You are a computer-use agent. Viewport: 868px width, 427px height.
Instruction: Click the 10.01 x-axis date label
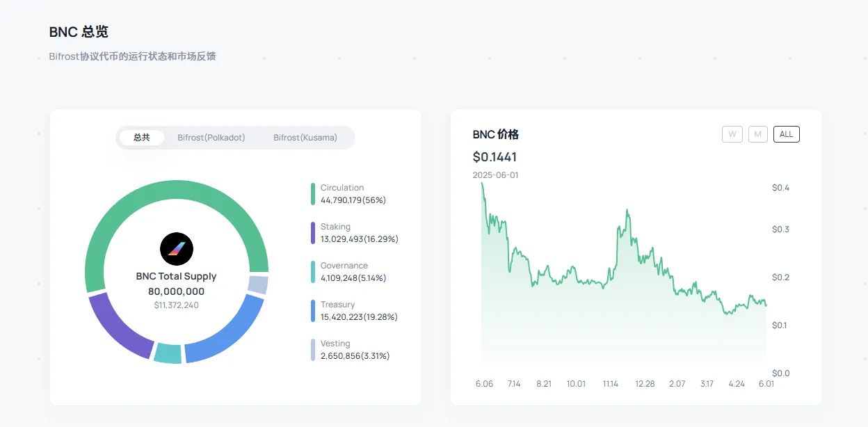(577, 384)
